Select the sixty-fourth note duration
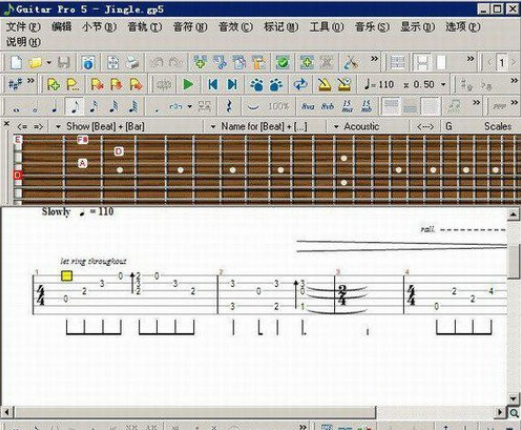521x430 pixels. 133,107
